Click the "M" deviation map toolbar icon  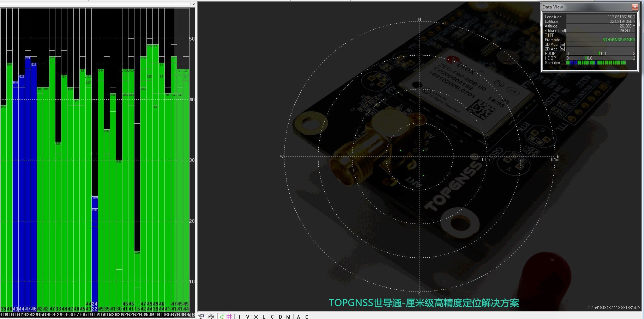(x=288, y=316)
